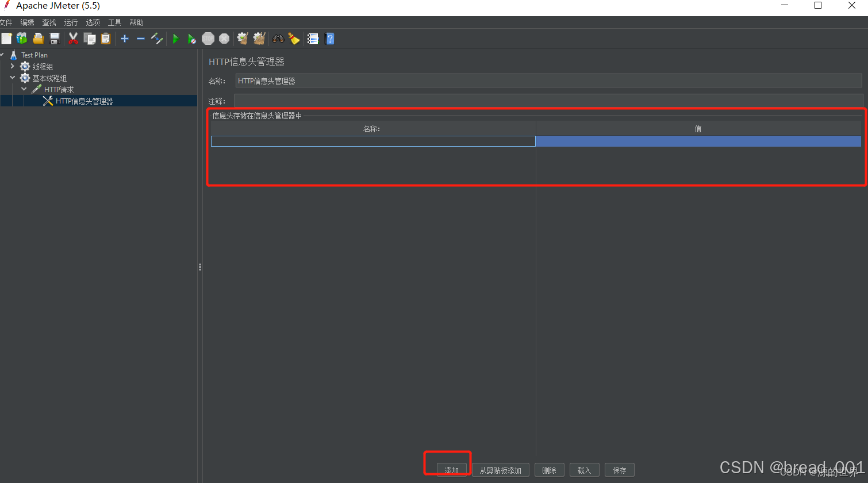Click the 添加 button to add a header

click(451, 470)
